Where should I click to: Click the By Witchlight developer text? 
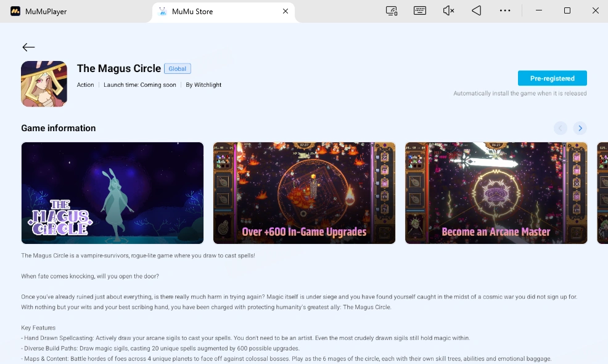(x=203, y=85)
